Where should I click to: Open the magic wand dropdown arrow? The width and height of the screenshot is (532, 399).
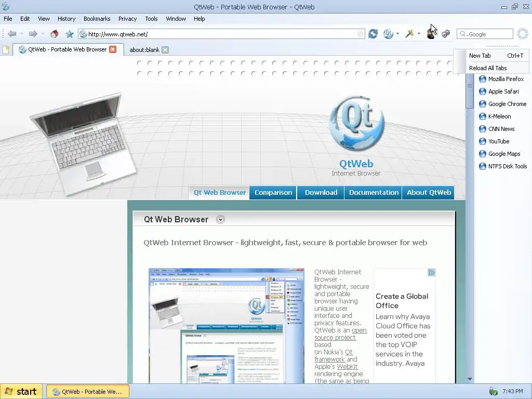(x=419, y=34)
